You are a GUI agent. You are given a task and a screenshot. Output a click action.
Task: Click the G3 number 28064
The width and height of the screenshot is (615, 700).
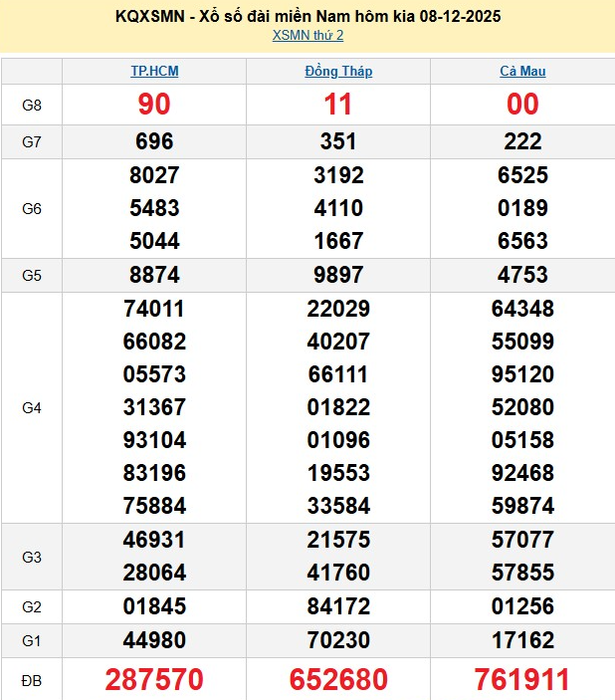[154, 573]
